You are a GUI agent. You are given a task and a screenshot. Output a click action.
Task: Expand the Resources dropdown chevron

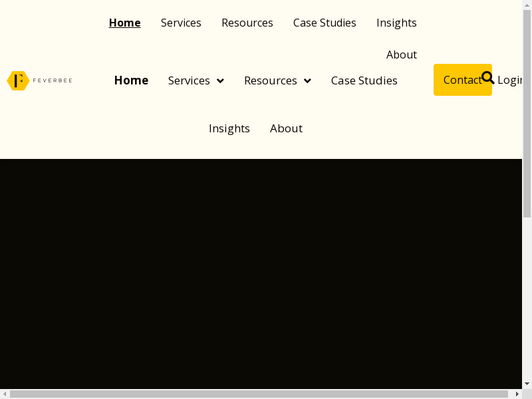click(307, 81)
